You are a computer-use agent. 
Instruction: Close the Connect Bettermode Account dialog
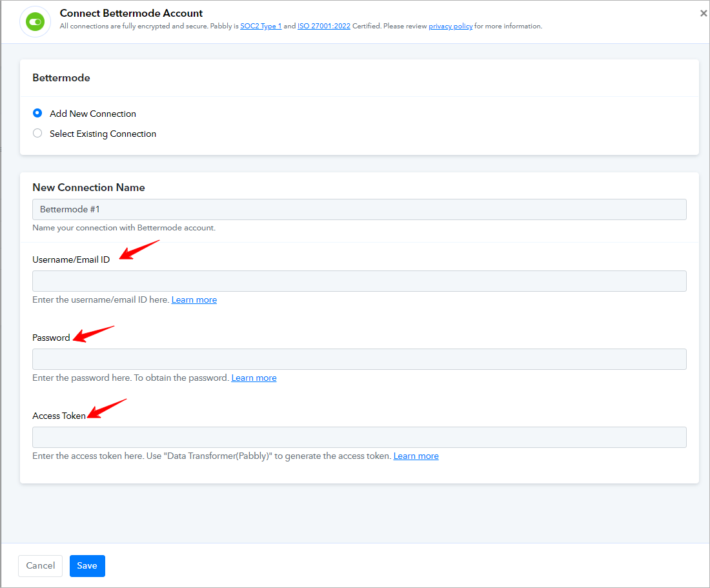click(703, 14)
